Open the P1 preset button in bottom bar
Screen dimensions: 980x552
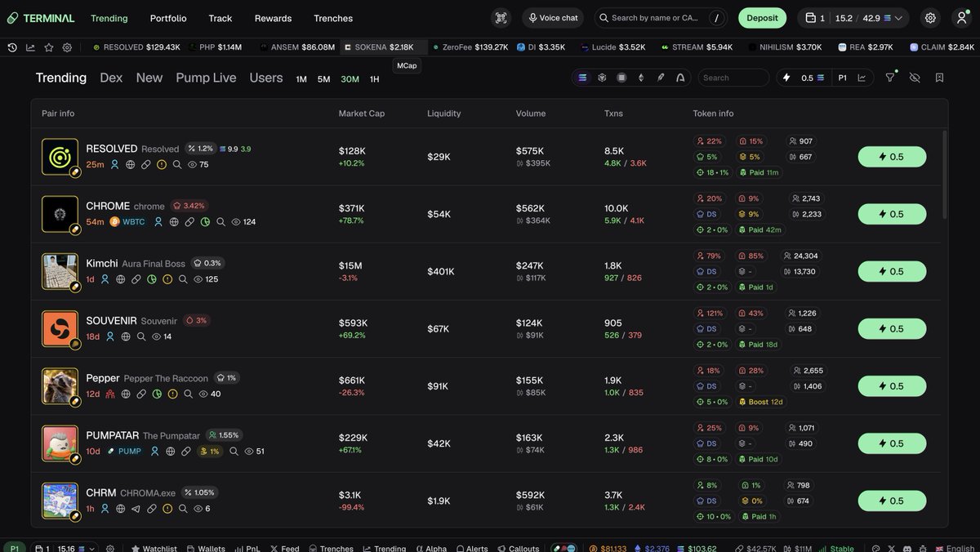click(x=14, y=549)
